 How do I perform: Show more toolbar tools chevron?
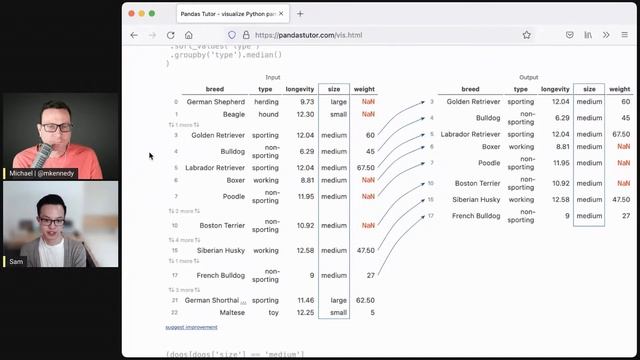tap(606, 35)
